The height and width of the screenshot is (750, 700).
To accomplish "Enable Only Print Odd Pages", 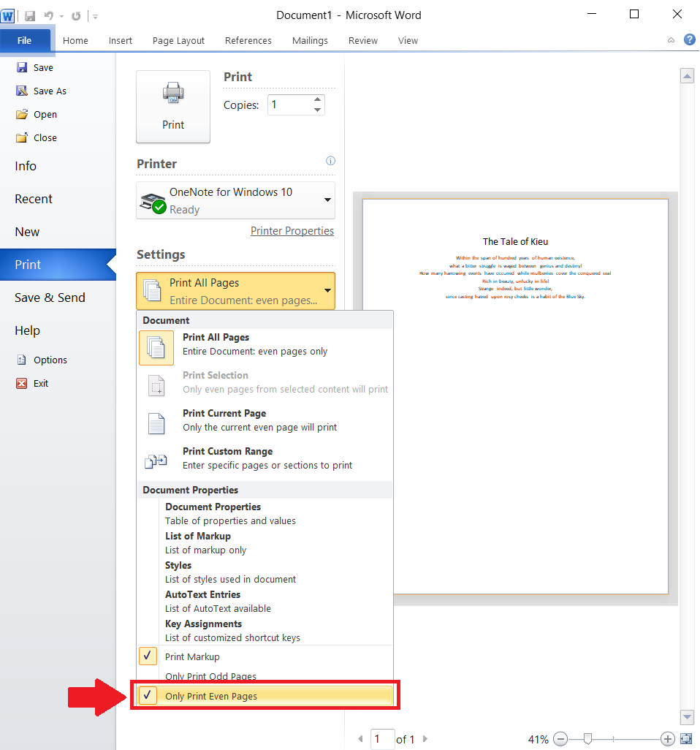I will 210,676.
